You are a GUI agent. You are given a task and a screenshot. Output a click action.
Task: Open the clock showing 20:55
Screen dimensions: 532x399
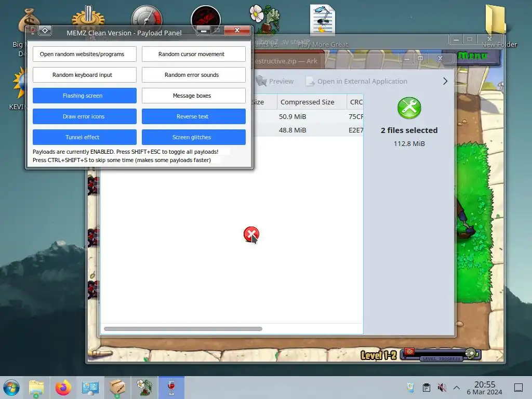click(x=485, y=388)
